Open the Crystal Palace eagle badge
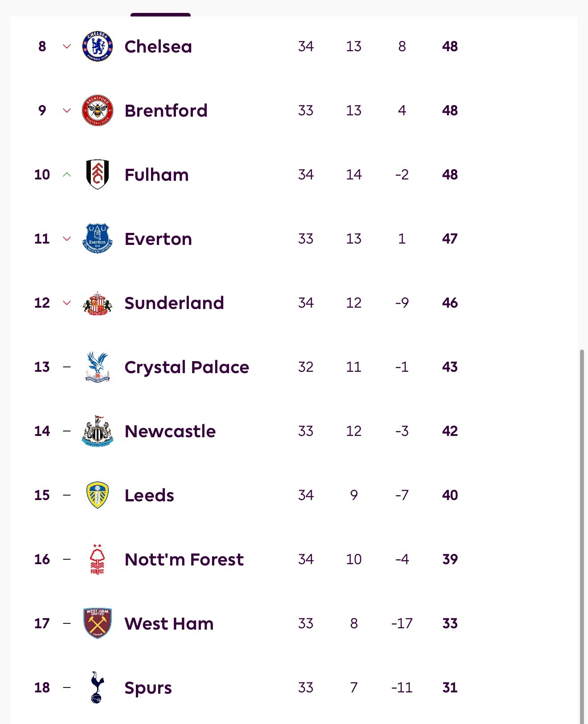Viewport: 588px width, 724px height. coord(98,367)
